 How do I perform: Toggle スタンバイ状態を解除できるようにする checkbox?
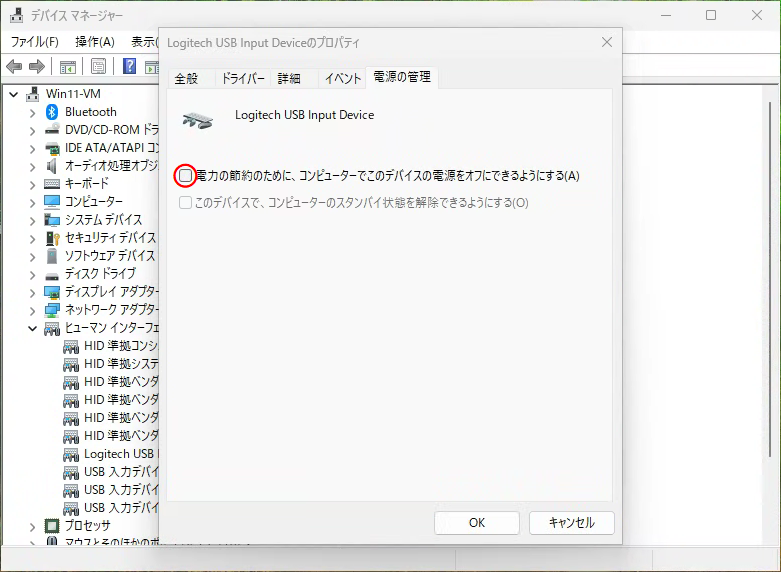185,202
